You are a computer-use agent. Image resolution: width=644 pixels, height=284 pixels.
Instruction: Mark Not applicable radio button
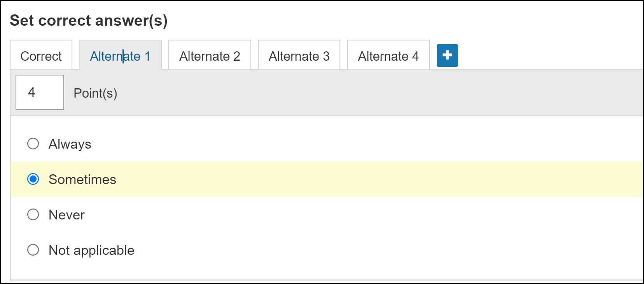click(x=33, y=250)
